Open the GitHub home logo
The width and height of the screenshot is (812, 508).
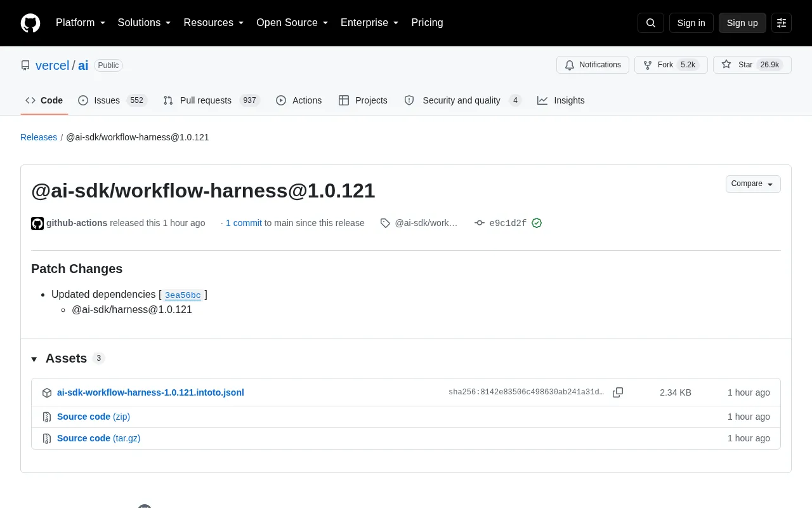pos(30,23)
